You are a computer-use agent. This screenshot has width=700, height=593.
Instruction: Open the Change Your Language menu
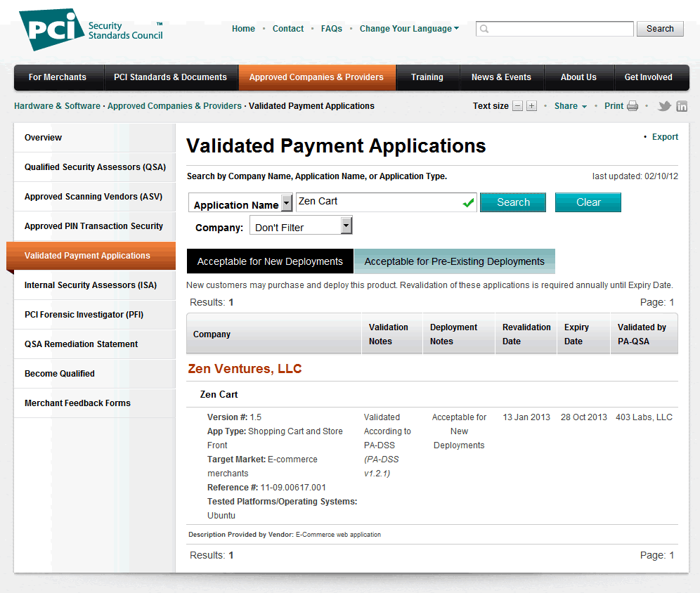409,29
